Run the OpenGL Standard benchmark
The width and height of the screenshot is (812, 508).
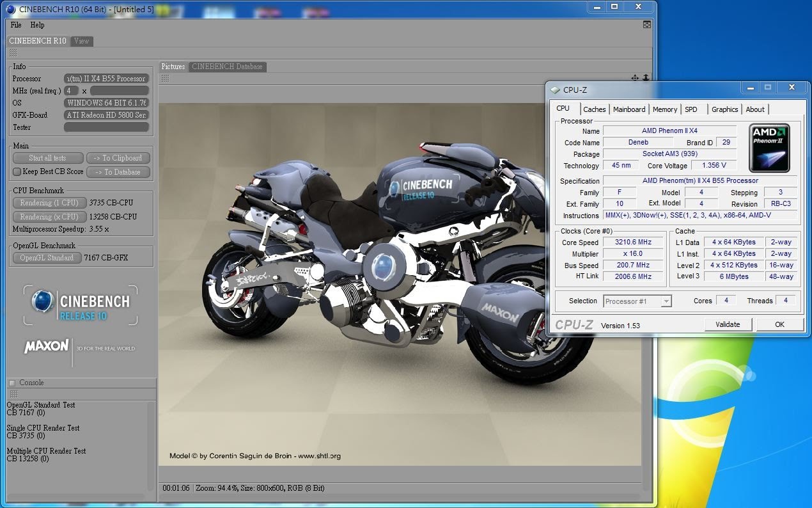[x=47, y=258]
